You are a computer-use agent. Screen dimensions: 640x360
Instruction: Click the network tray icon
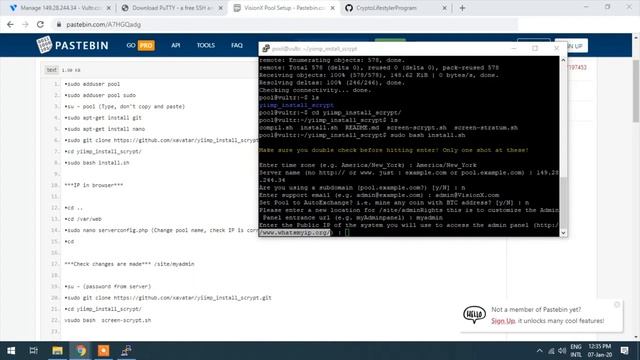click(551, 351)
